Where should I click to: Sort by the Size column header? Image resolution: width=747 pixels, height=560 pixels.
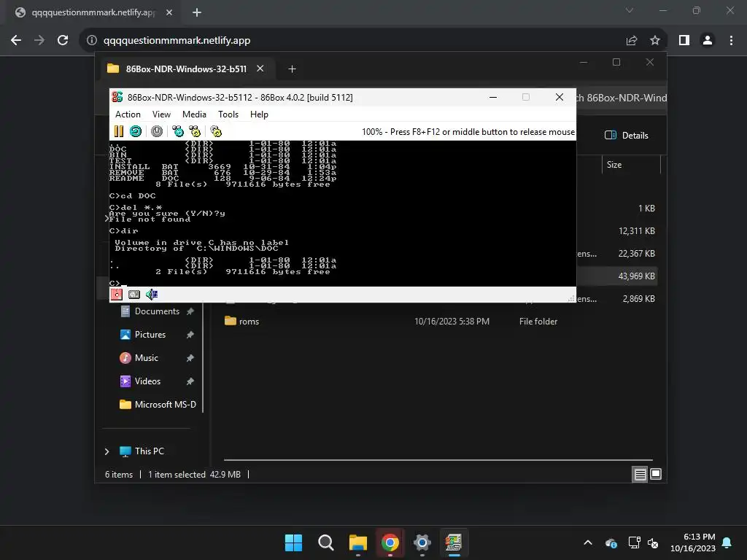pos(614,165)
